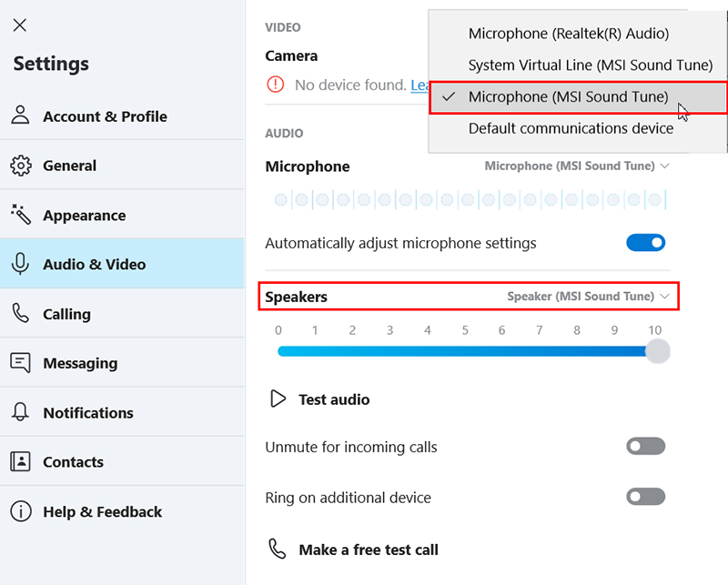The width and height of the screenshot is (728, 585).
Task: Open Messaging settings
Action: point(122,363)
